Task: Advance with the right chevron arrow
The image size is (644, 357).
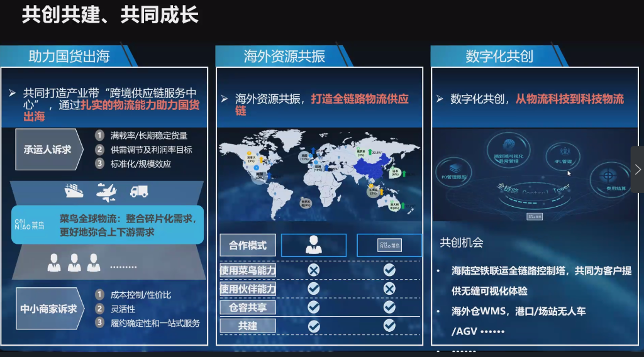Action: [637, 169]
